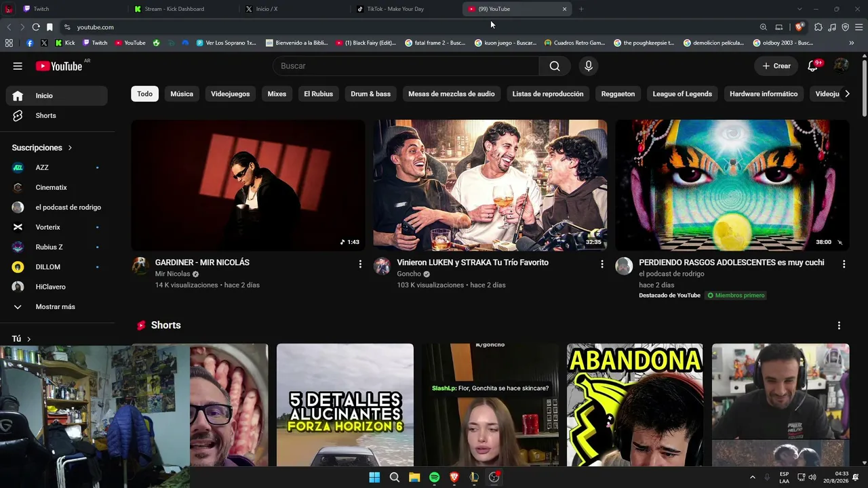Switch to the Stream - Kick Dashboard tab
The height and width of the screenshot is (488, 868).
click(x=182, y=9)
